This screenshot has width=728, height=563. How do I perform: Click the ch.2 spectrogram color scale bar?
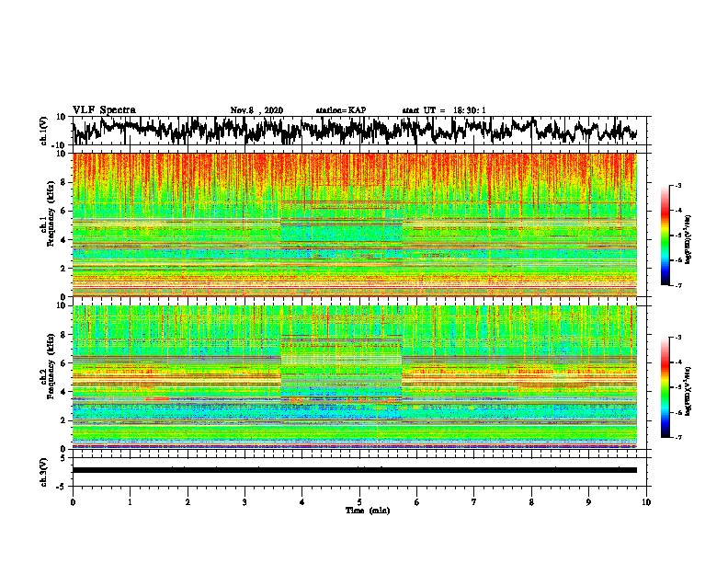point(665,387)
